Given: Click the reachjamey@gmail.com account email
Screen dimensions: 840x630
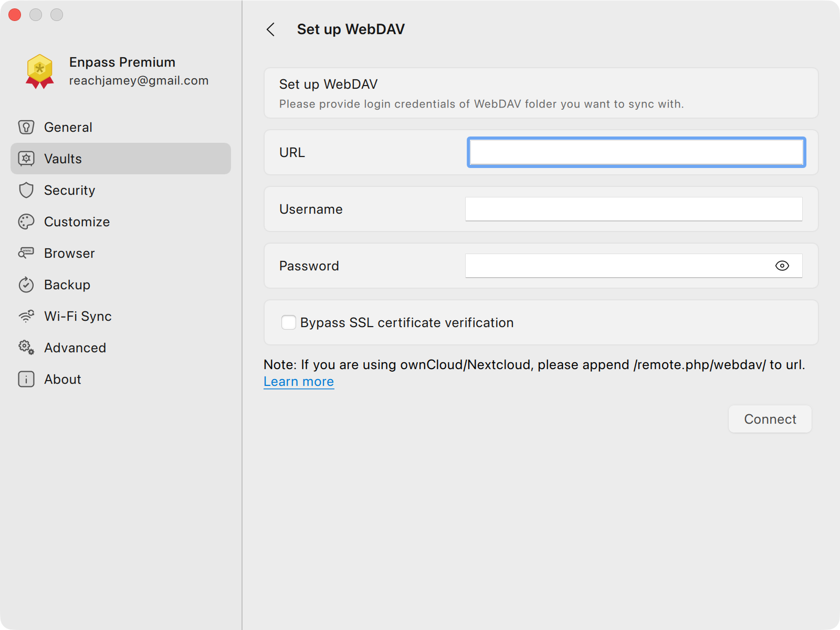Looking at the screenshot, I should click(139, 80).
